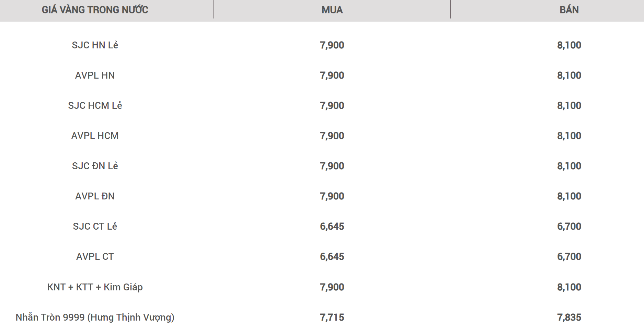Select the SJC HCM Lẻ row label
This screenshot has width=644, height=335.
pos(95,105)
